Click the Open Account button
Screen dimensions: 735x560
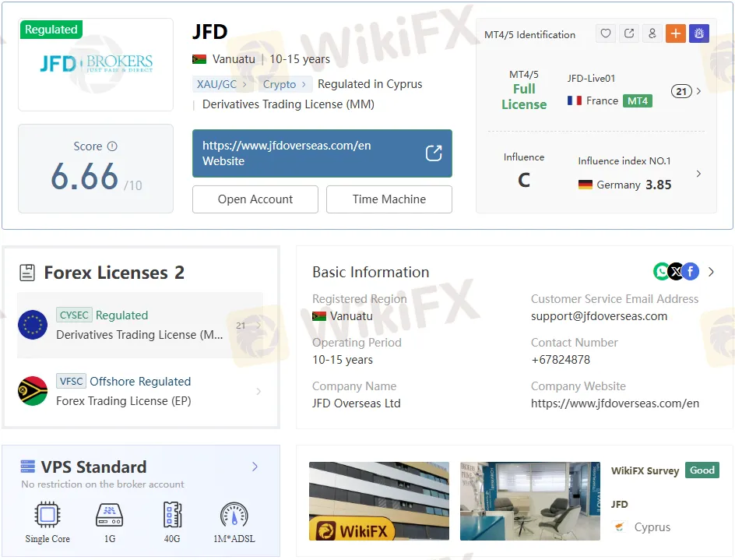[x=255, y=199]
